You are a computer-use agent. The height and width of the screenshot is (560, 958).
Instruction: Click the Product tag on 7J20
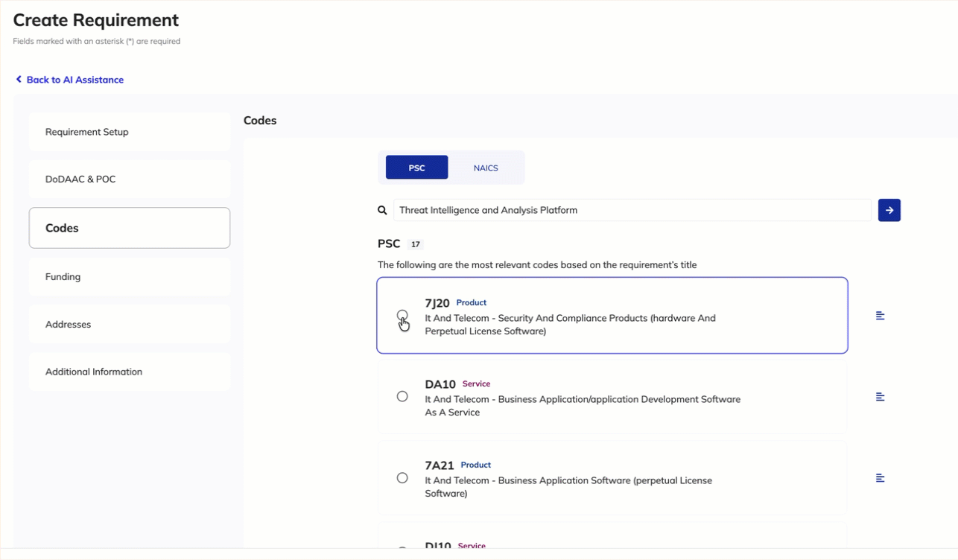pos(472,302)
